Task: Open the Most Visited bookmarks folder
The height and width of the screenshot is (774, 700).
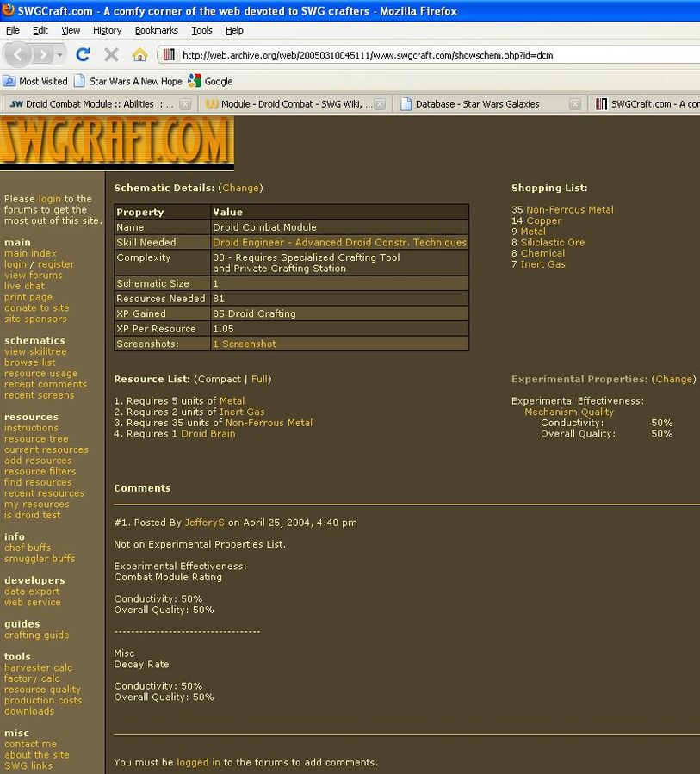Action: (35, 81)
